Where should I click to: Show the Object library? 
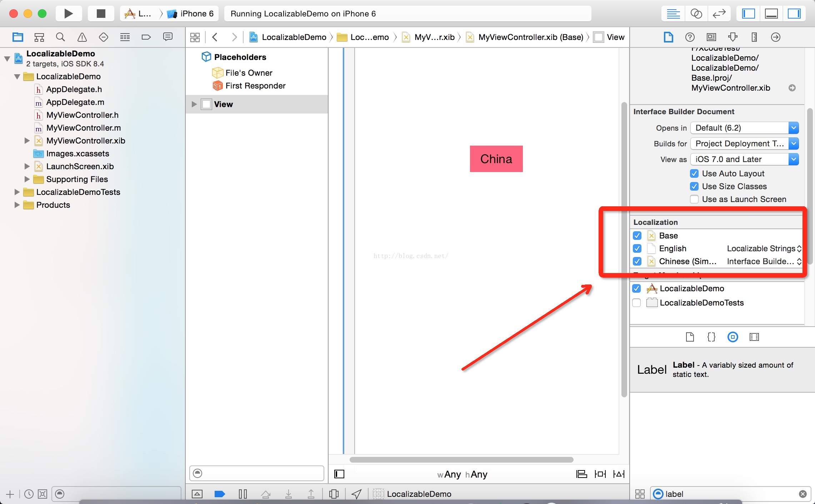pyautogui.click(x=733, y=337)
